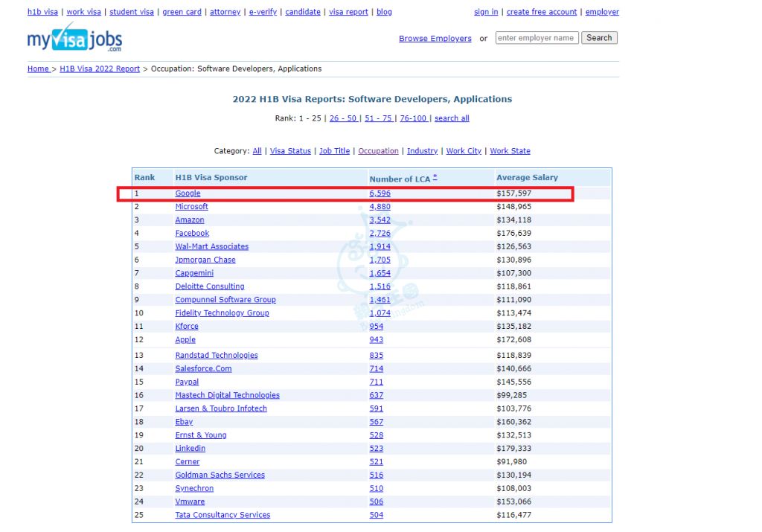Click Tata's 504 LCA count
The width and height of the screenshot is (762, 532).
pos(376,514)
